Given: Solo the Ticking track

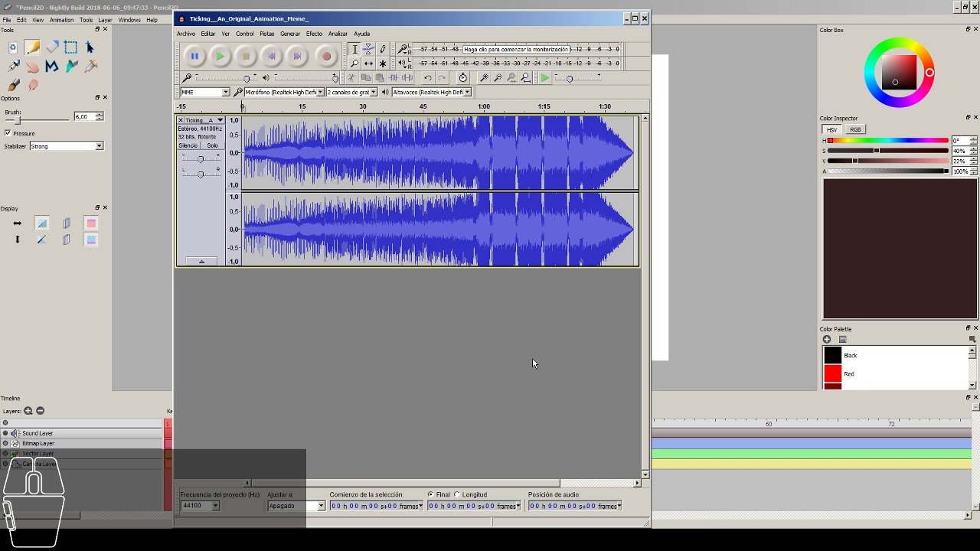Looking at the screenshot, I should [212, 145].
